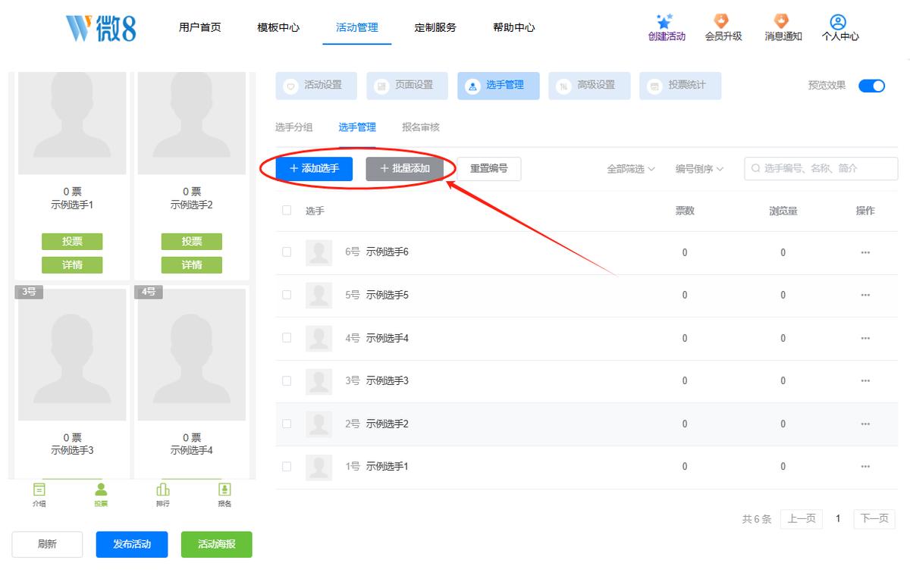Vote for 示例选手1 with 投票 button
The image size is (910, 588).
coord(72,242)
